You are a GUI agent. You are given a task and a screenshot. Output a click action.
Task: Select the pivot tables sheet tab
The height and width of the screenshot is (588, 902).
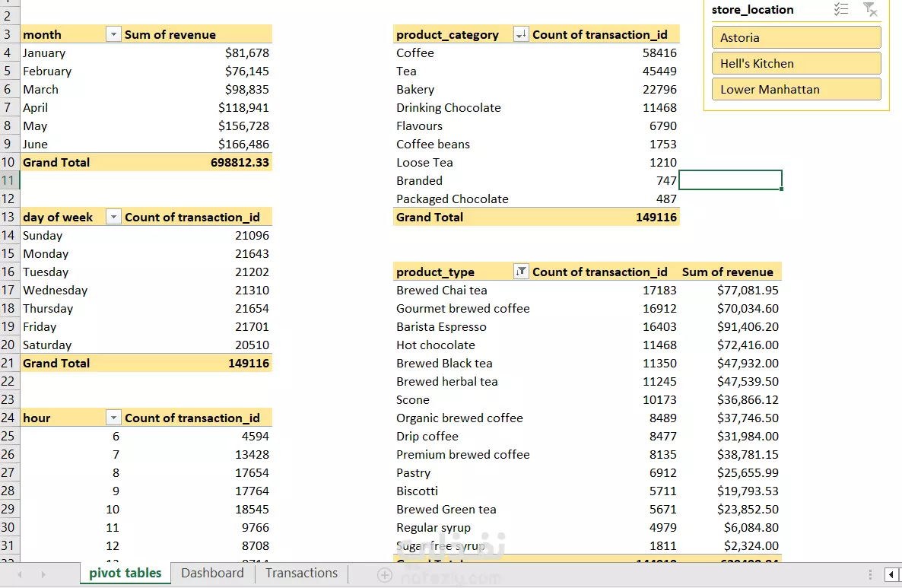click(x=125, y=574)
